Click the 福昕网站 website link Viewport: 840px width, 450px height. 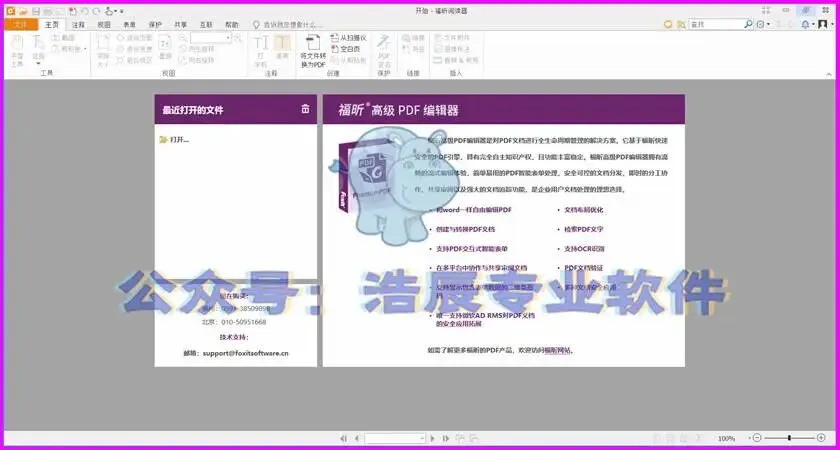click(557, 350)
